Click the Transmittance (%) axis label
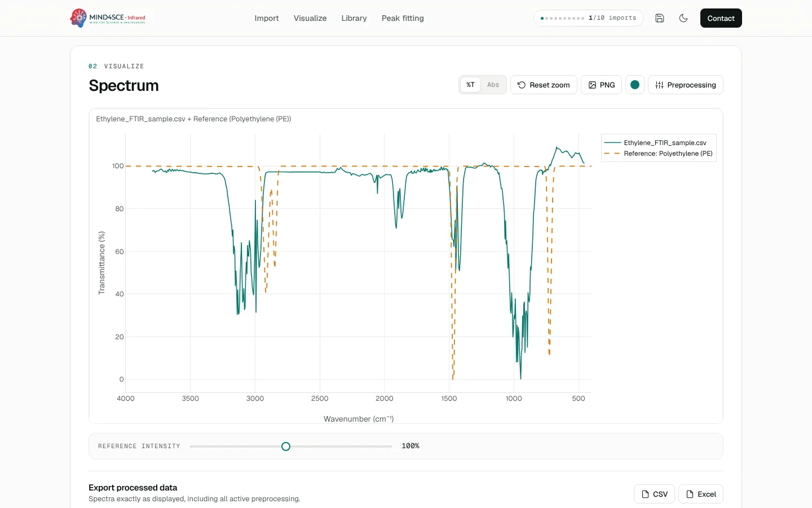812x508 pixels. (101, 262)
